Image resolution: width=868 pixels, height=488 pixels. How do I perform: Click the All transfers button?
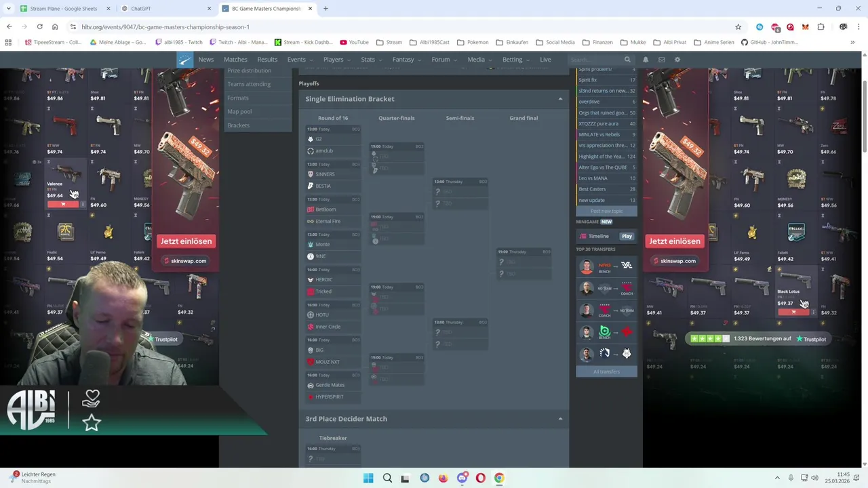tap(606, 371)
